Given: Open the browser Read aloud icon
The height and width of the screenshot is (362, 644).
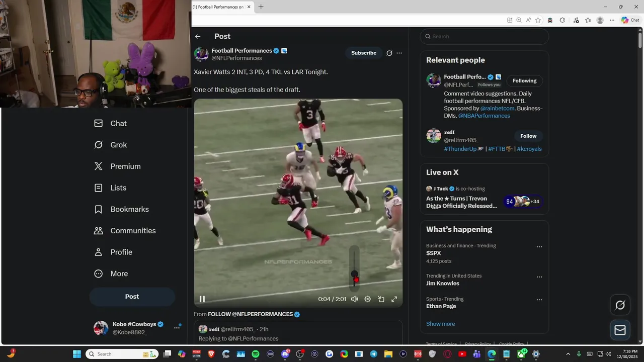Looking at the screenshot, I should [x=529, y=20].
